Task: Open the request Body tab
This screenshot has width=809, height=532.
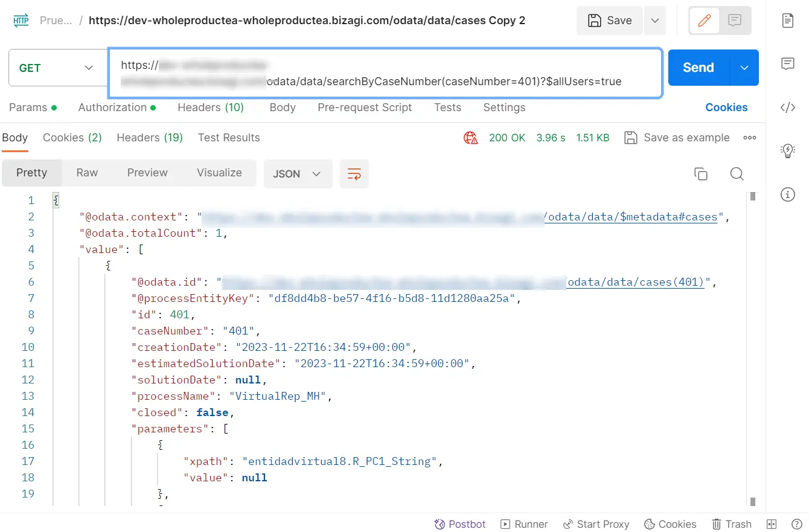Action: click(283, 107)
